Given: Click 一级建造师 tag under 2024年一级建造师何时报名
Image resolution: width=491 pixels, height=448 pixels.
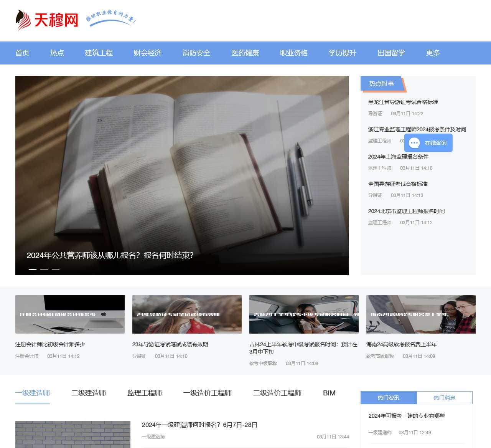Looking at the screenshot, I should click(153, 437).
